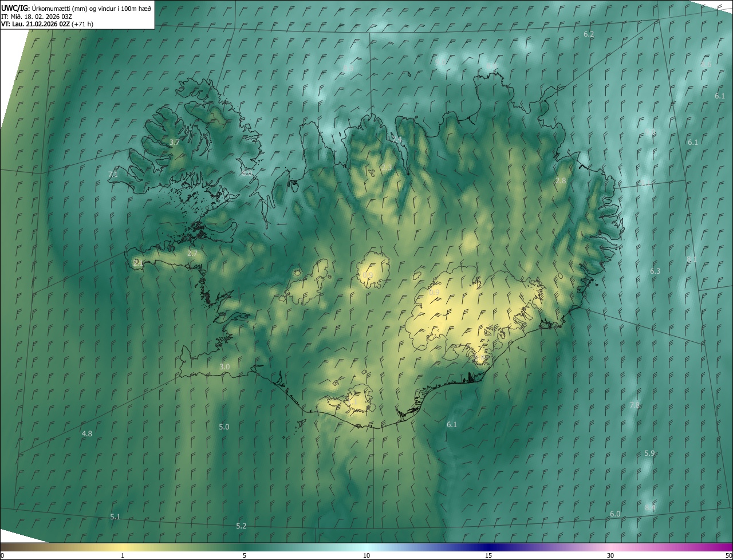This screenshot has height=560, width=733.
Task: Click the '5.1' value label
Action: click(x=115, y=516)
